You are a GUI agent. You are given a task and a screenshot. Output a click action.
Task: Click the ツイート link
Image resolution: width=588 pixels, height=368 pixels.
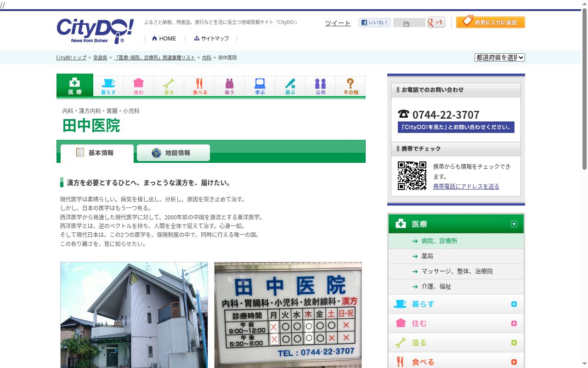point(338,23)
